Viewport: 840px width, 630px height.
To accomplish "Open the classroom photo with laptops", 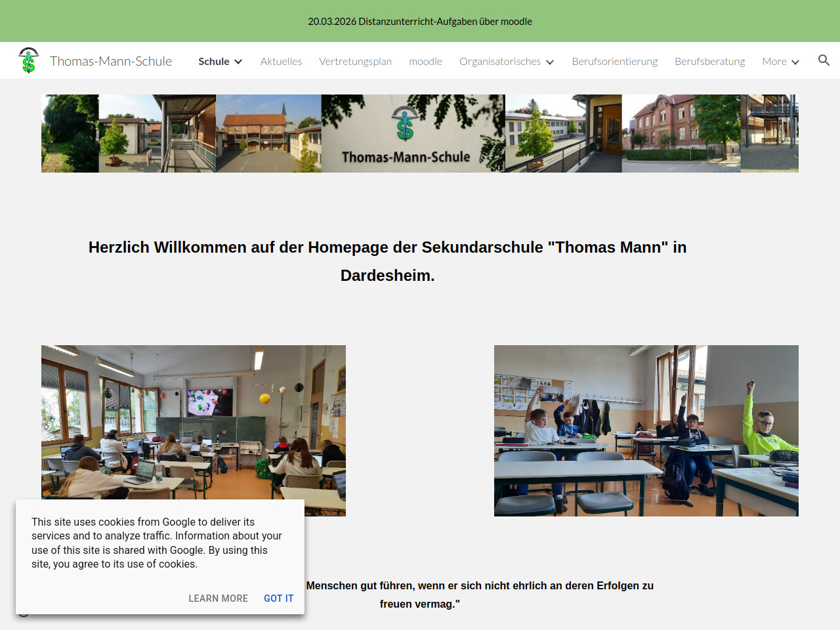I will pos(194,420).
